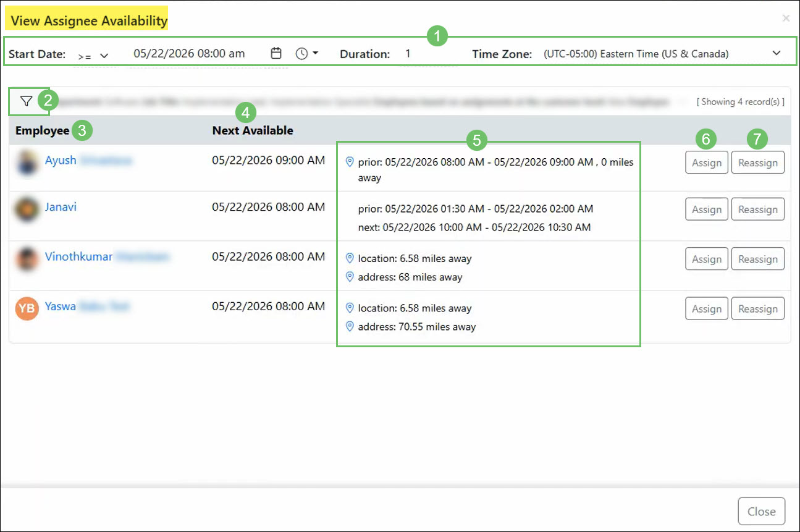Click the Showing 4 record(s) label
The image size is (800, 532).
(x=740, y=101)
